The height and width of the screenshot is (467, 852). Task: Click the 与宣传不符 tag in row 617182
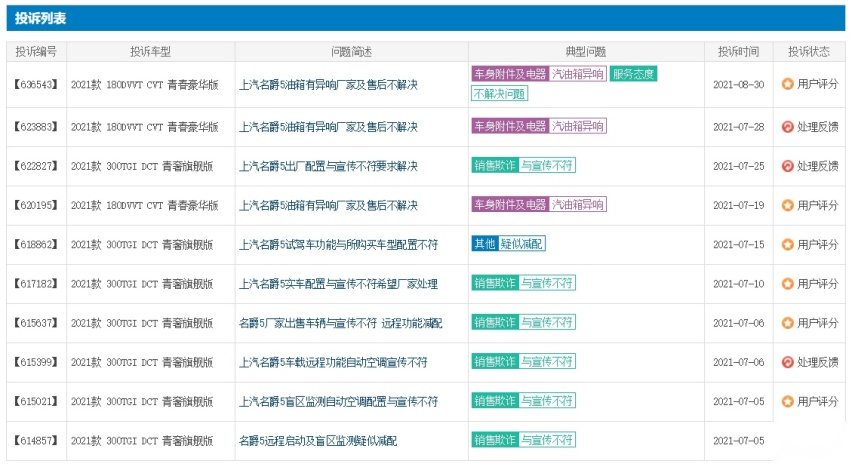tap(547, 283)
